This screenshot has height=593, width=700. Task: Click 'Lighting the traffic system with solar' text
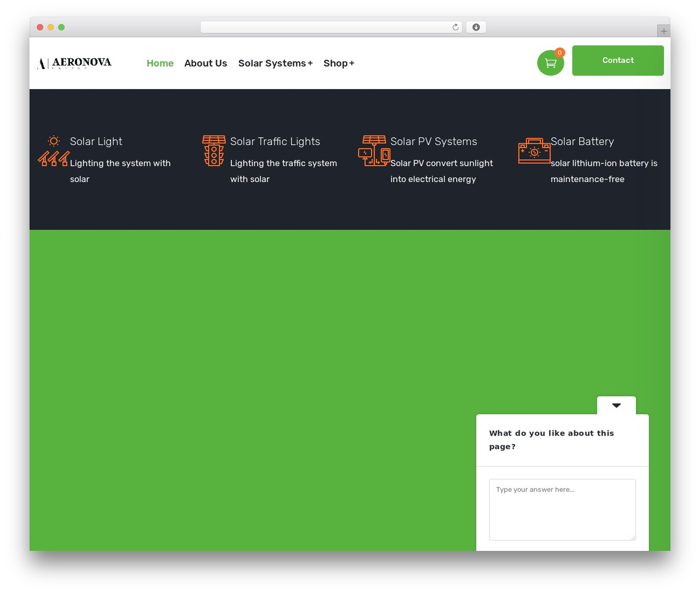(x=283, y=171)
